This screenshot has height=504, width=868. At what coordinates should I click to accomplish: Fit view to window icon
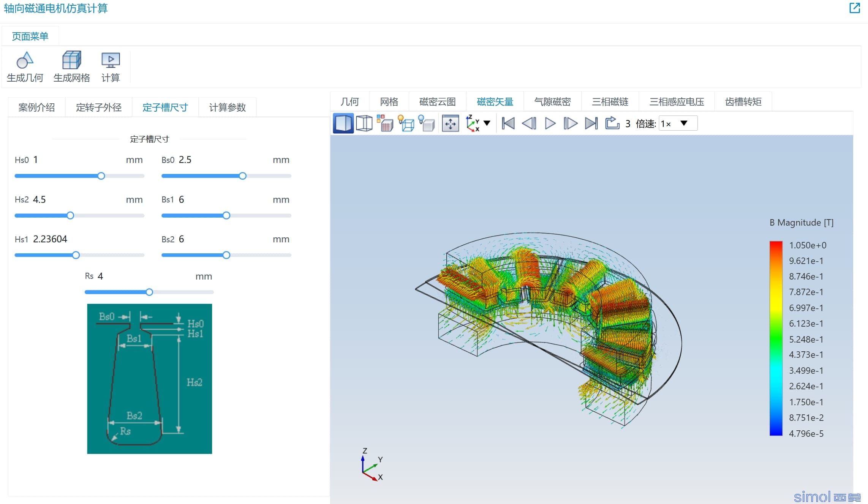[450, 123]
